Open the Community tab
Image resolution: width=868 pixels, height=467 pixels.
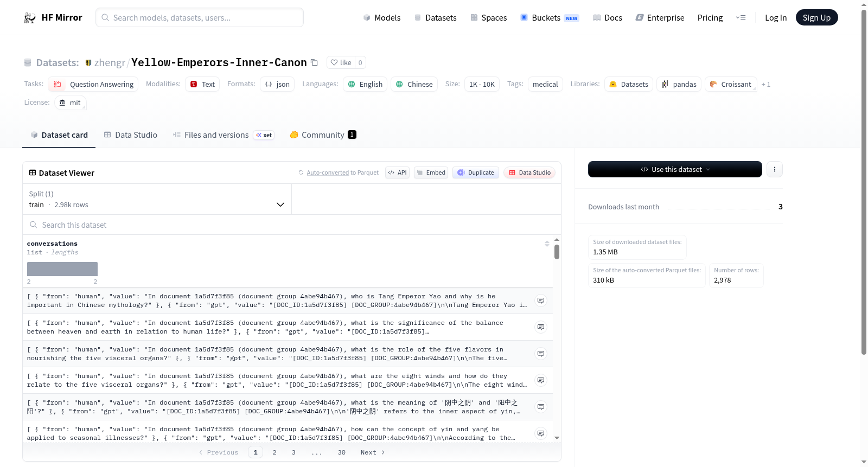tap(323, 135)
